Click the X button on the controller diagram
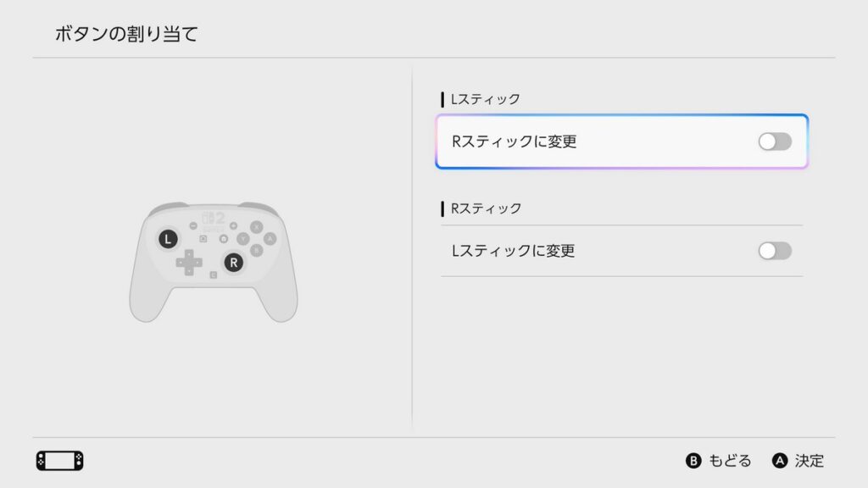The height and width of the screenshot is (488, 868). coord(256,227)
